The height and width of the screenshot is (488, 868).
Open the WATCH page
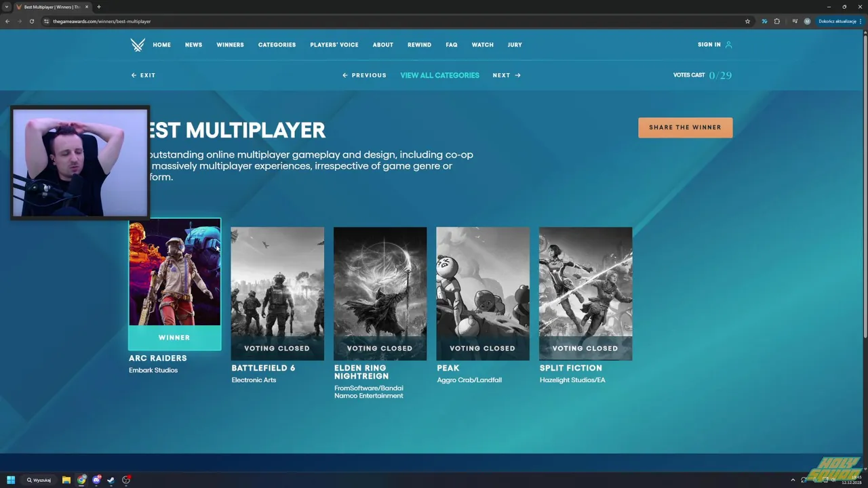click(x=482, y=45)
